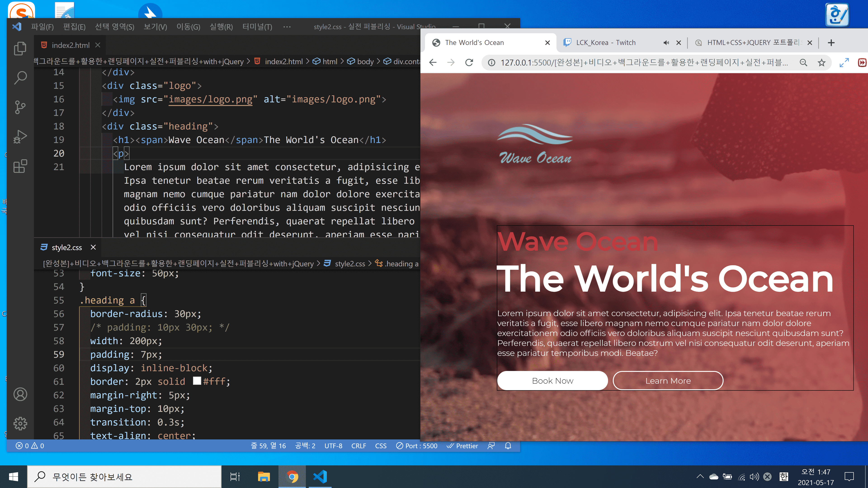
Task: Open the Extensions view
Action: 20,166
